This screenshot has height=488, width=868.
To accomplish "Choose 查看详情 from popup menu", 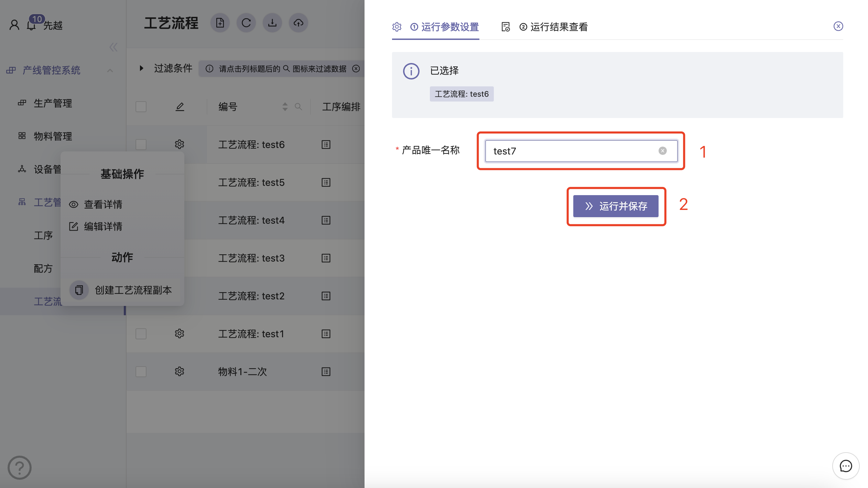I will click(x=103, y=204).
